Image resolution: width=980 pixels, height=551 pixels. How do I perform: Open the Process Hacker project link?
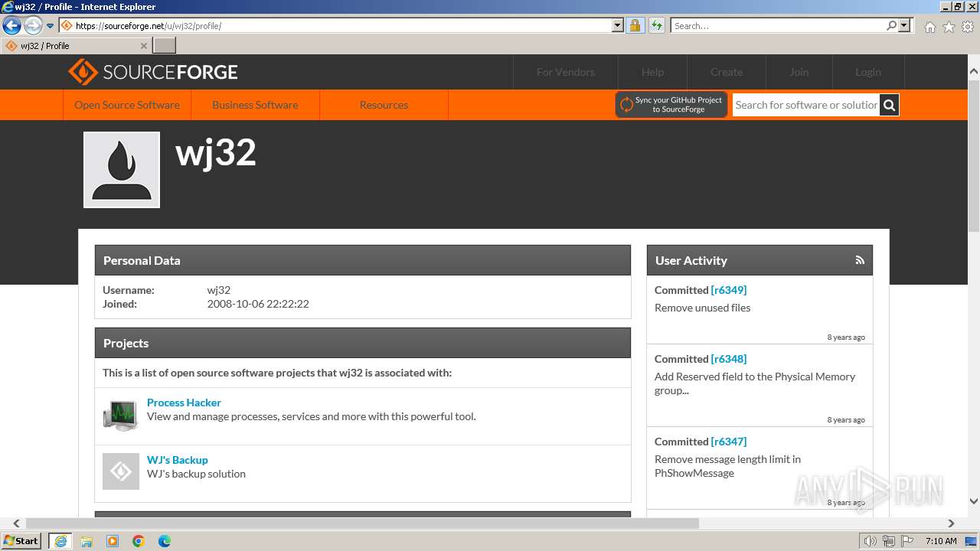coord(184,403)
